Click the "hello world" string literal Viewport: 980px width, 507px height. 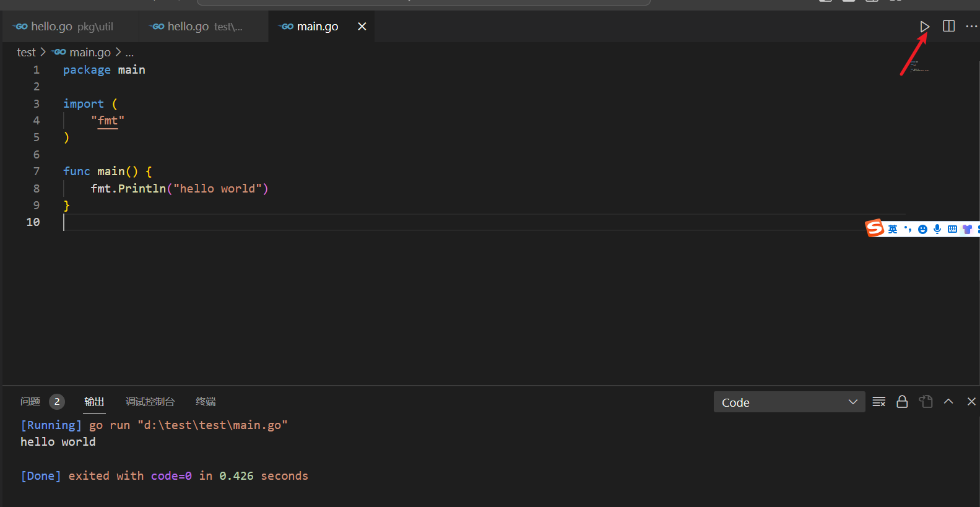click(x=218, y=189)
